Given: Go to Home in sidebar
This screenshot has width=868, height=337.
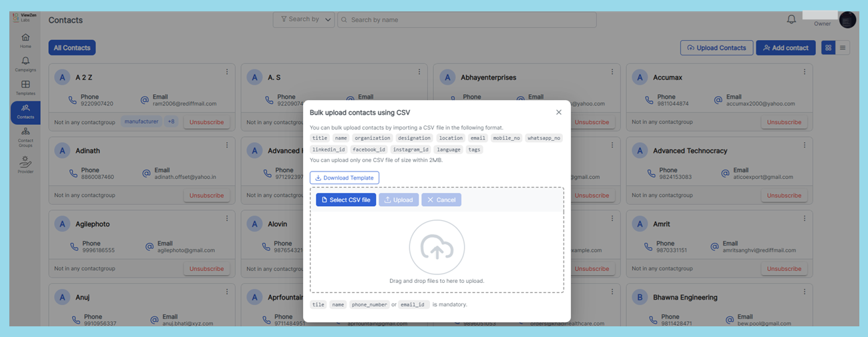Looking at the screenshot, I should pyautogui.click(x=25, y=41).
